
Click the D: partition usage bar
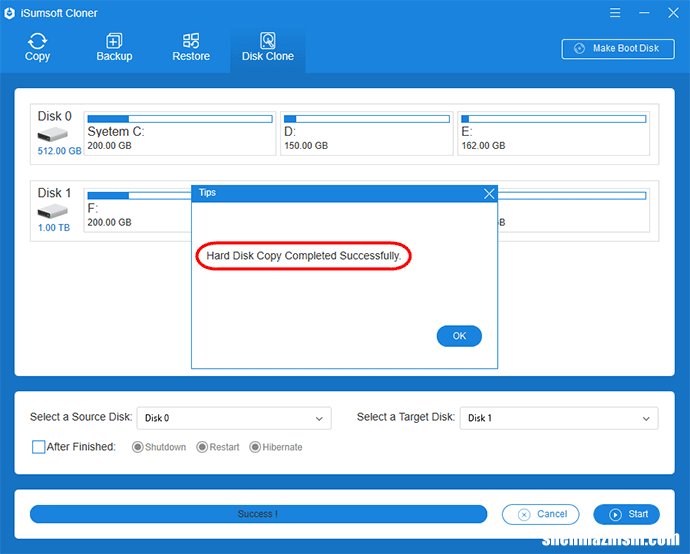(x=367, y=119)
